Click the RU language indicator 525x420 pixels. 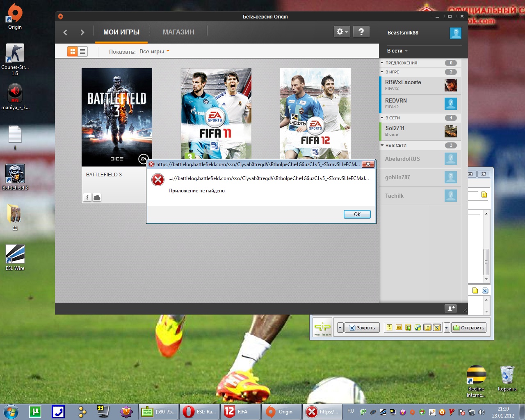(x=351, y=411)
